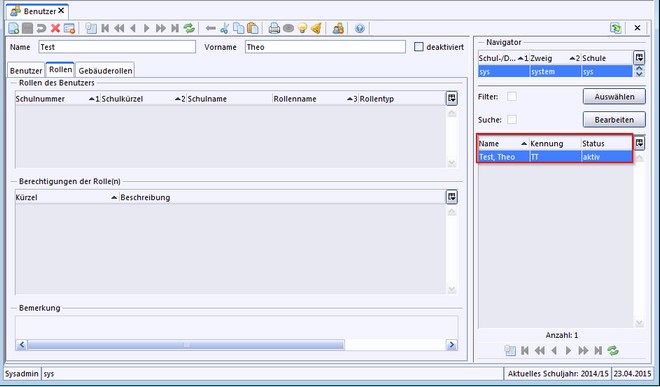Image resolution: width=660 pixels, height=387 pixels.
Task: Switch to the Gebäuderollen tab
Action: point(105,70)
